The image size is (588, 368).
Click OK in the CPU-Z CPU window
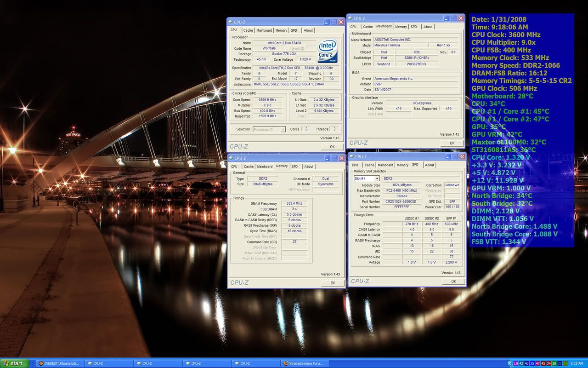(332, 147)
